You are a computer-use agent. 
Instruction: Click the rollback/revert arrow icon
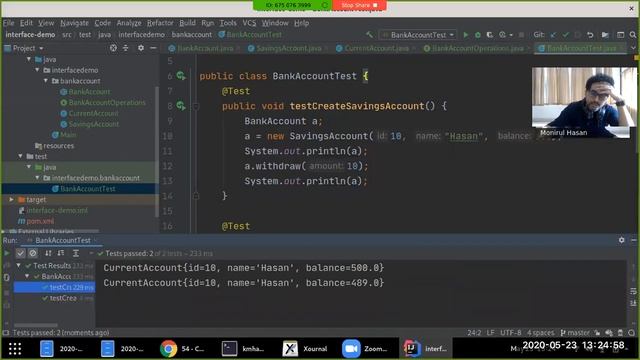pyautogui.click(x=590, y=35)
